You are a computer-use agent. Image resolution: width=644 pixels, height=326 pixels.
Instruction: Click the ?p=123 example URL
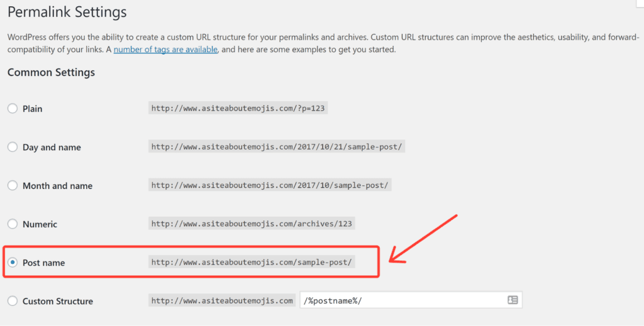238,108
